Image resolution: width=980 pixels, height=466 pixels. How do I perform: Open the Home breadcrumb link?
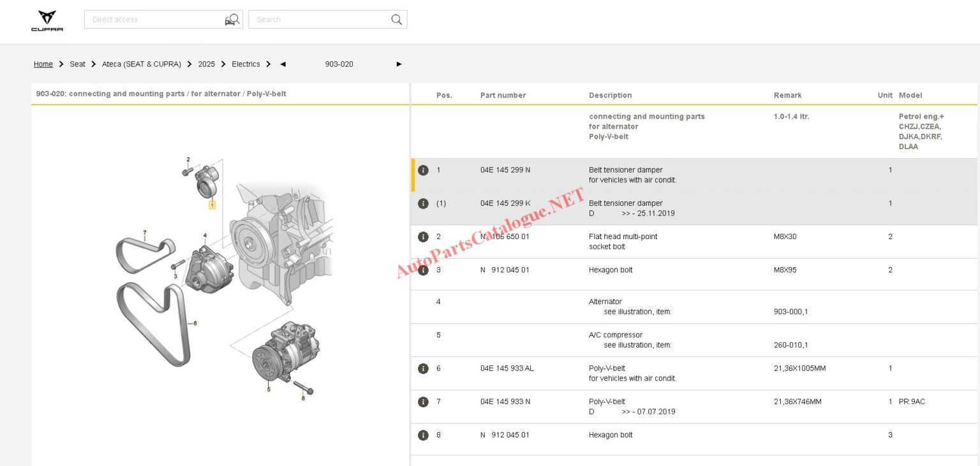(x=43, y=64)
